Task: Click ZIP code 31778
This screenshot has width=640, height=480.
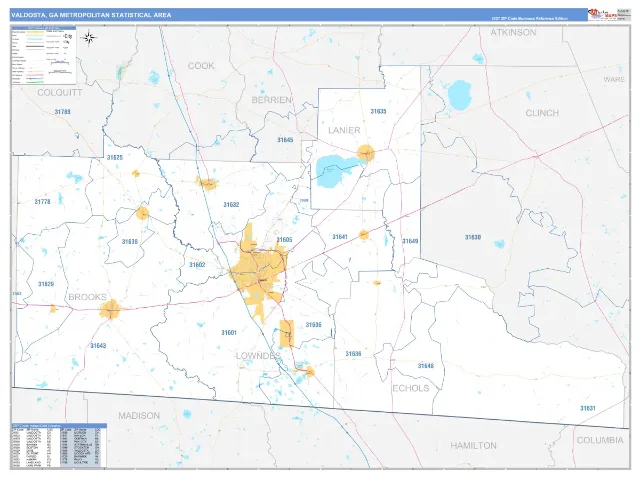Action: click(x=42, y=202)
